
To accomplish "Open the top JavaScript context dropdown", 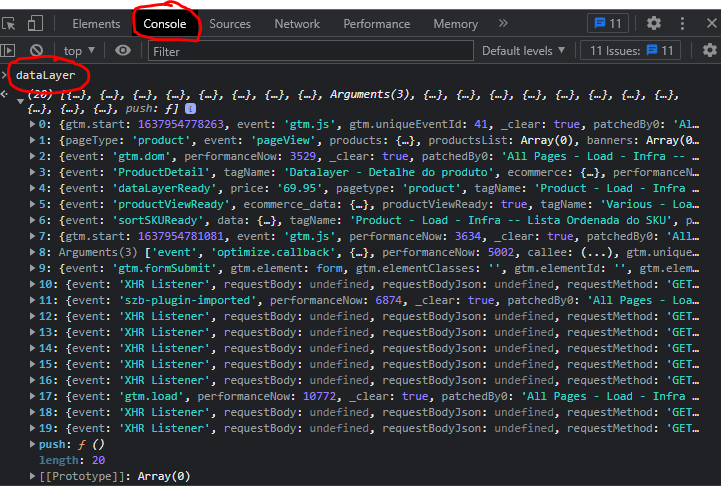I will 79,51.
